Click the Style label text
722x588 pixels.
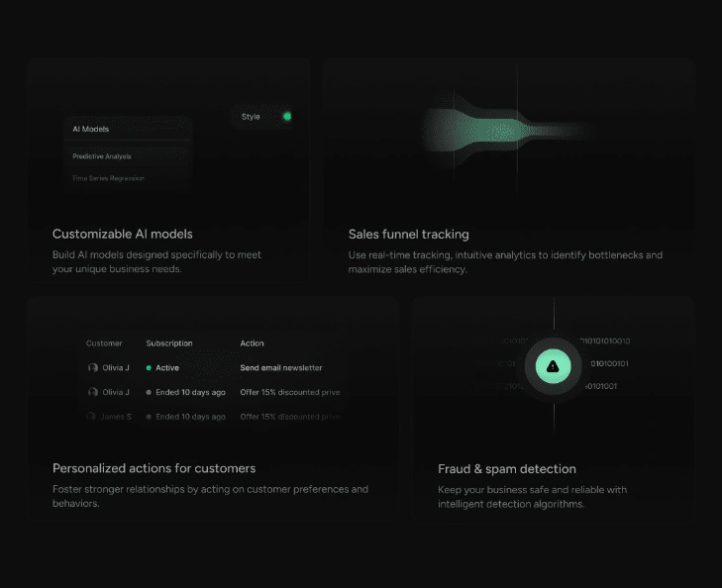coord(251,117)
